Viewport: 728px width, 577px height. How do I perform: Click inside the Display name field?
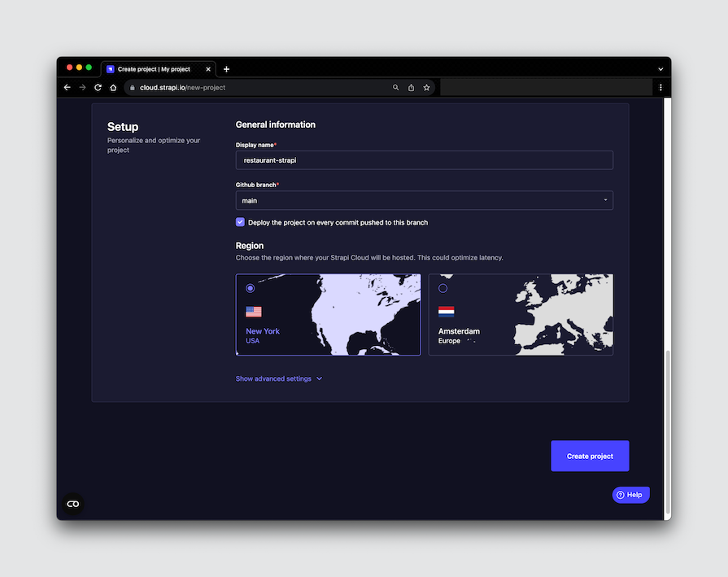[423, 160]
